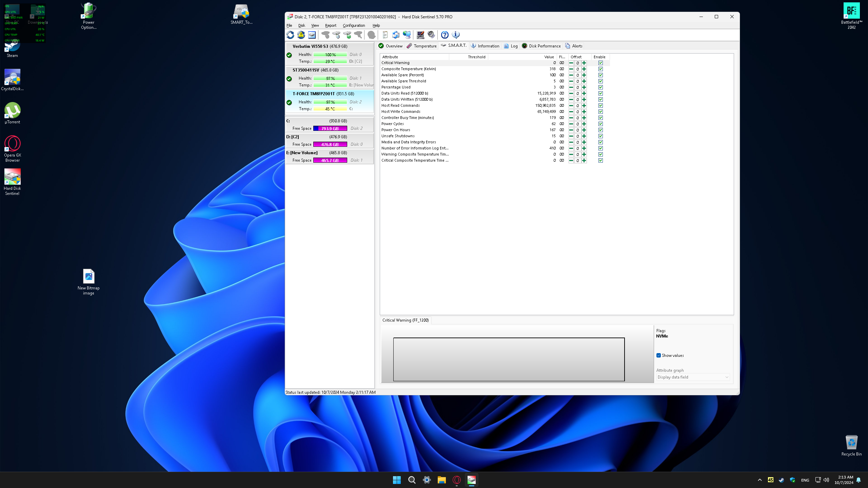Click the send email report toolbar icon

[x=396, y=35]
